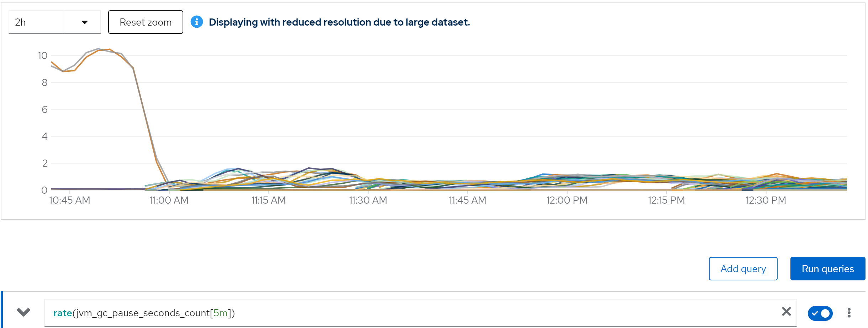This screenshot has height=328, width=868.
Task: Click the 5m range inside the query
Action: [x=220, y=313]
